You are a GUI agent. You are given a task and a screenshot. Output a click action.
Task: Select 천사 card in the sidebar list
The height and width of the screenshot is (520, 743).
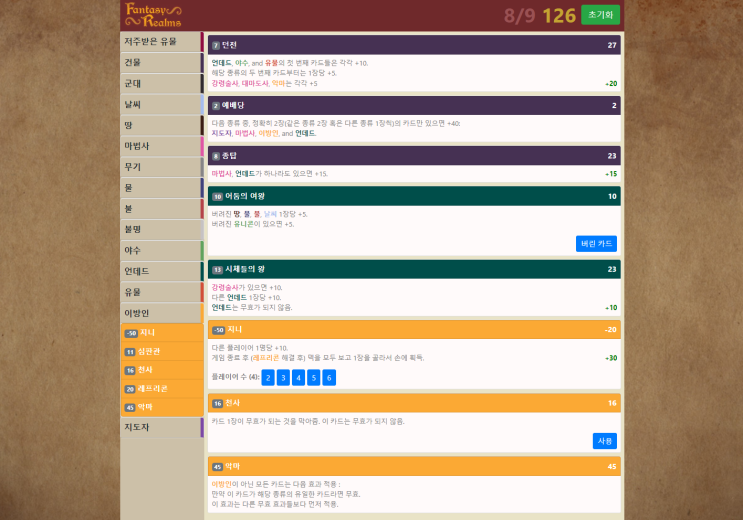tap(162, 370)
